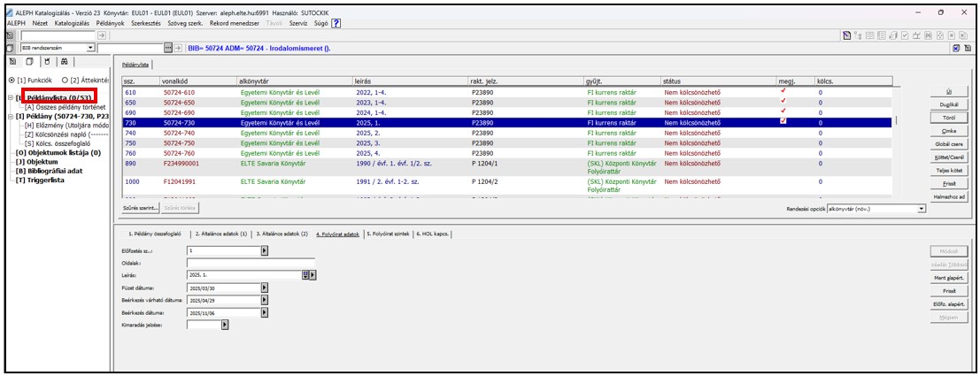Switch to 5. Folyóirat szintek tab
The height and width of the screenshot is (376, 980).
pyautogui.click(x=389, y=234)
